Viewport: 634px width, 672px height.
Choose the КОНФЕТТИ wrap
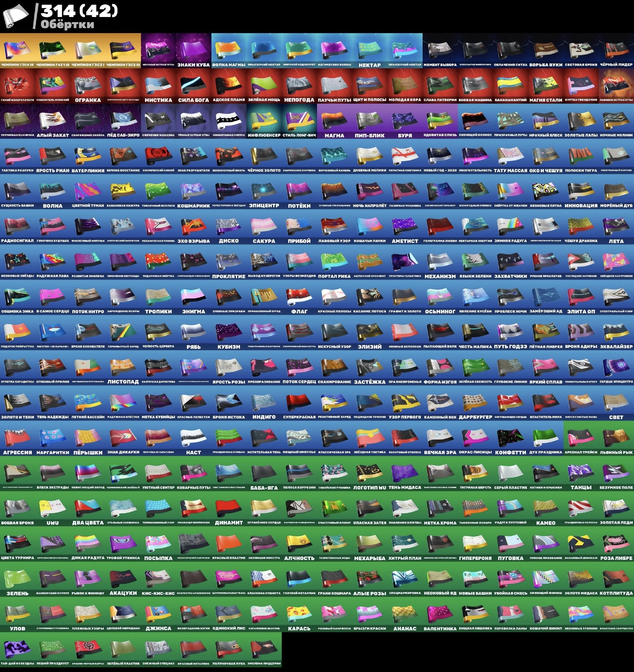pyautogui.click(x=510, y=438)
